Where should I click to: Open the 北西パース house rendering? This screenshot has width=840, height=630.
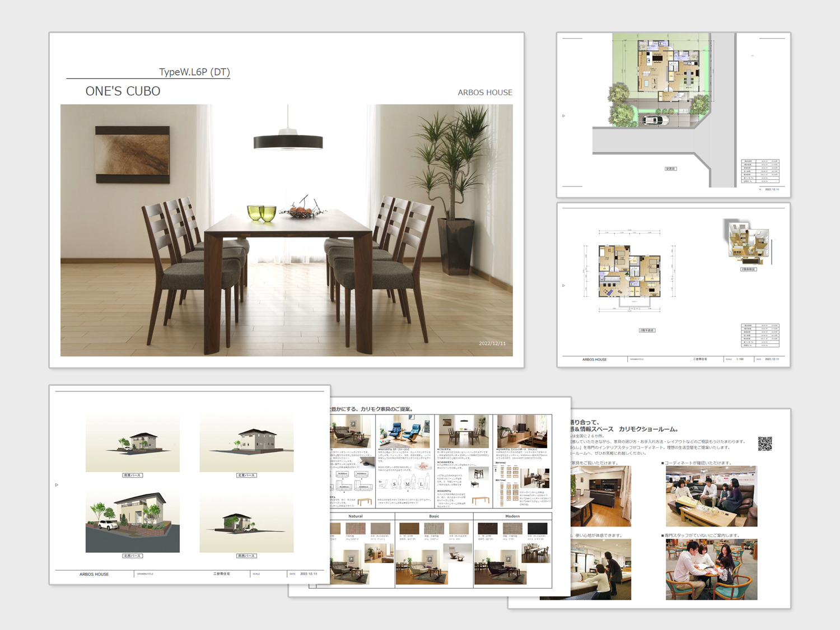(x=133, y=521)
